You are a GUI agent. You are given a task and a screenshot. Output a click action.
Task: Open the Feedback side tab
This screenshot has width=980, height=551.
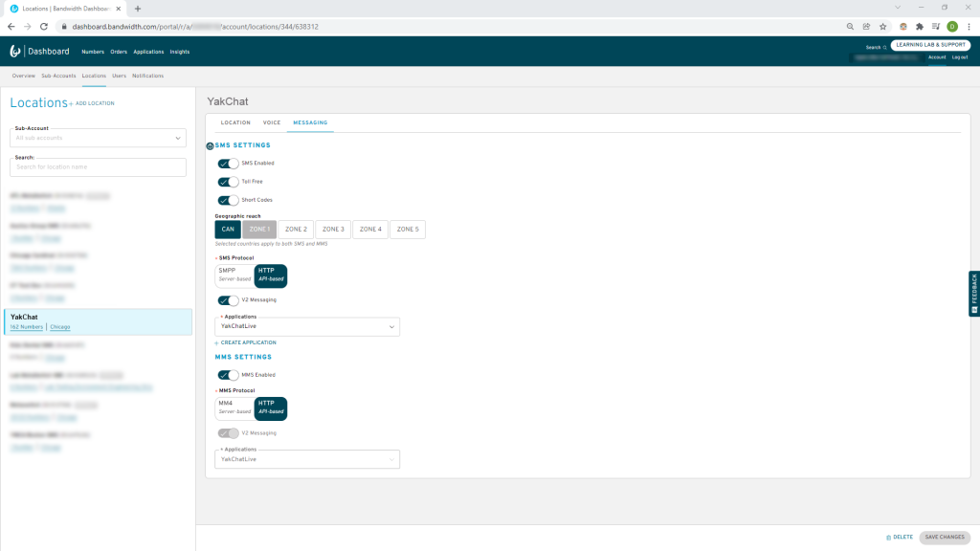[974, 294]
